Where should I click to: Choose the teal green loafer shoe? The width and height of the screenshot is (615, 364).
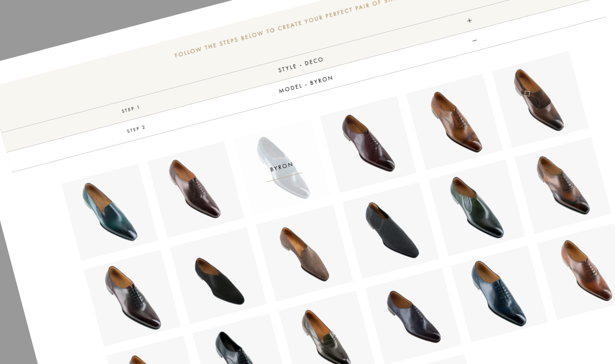click(110, 212)
